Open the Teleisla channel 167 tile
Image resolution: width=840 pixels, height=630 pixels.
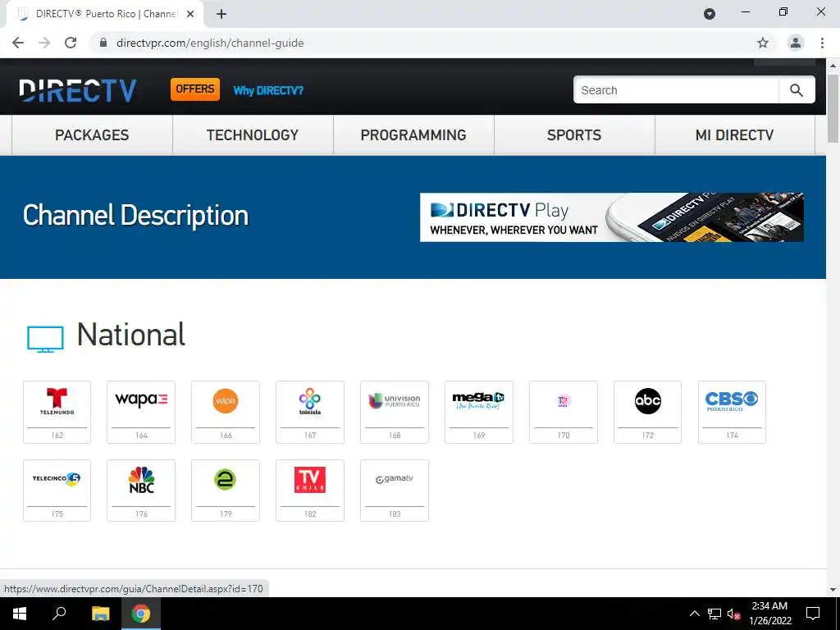(x=310, y=412)
